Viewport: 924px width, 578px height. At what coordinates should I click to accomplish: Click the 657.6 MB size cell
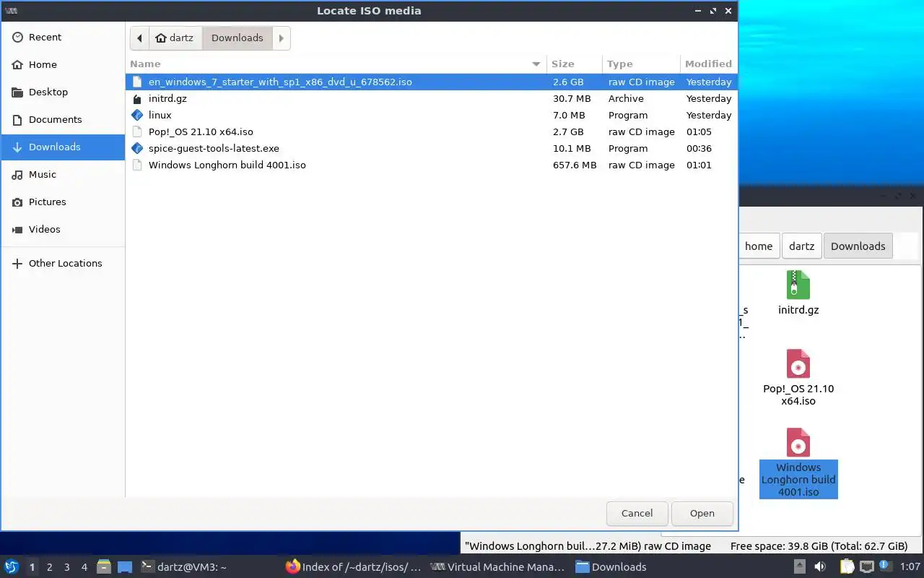574,165
